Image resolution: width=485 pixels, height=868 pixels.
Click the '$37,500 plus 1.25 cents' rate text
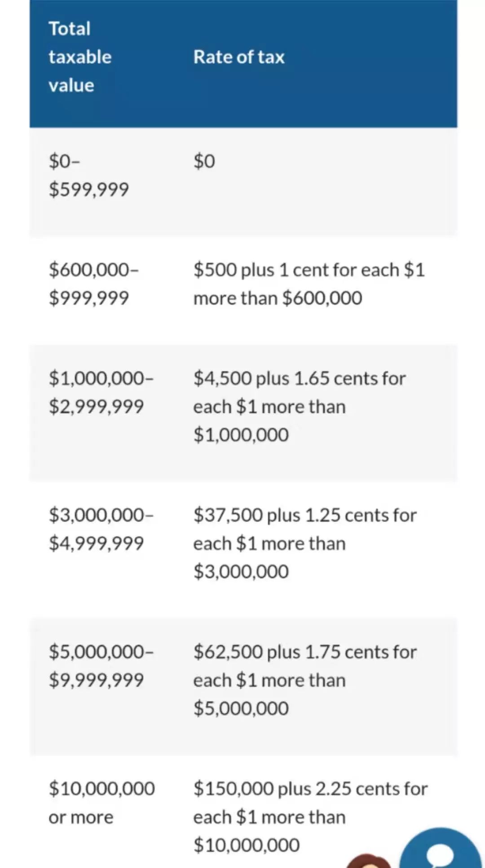(x=305, y=515)
